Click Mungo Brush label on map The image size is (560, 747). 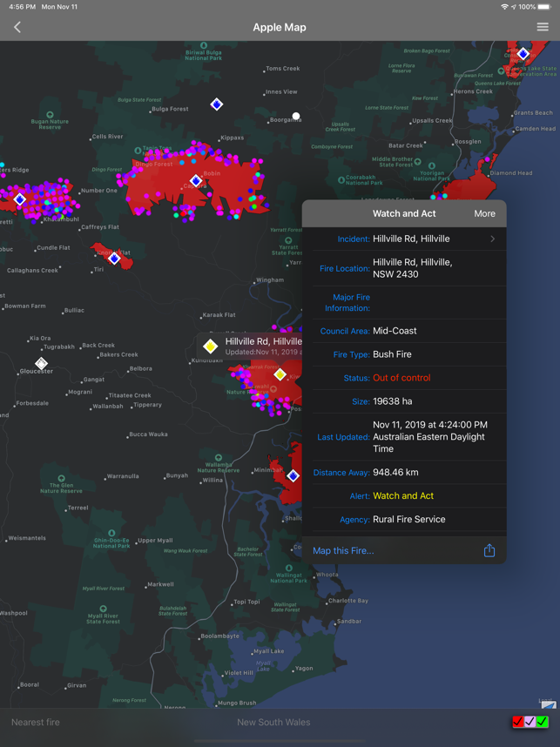(237, 703)
